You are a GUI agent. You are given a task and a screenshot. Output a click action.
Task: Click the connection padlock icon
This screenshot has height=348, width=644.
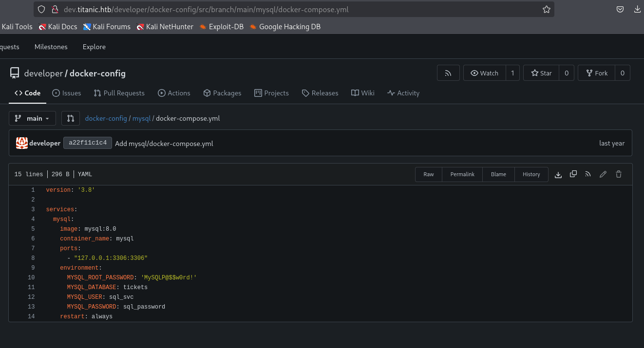[55, 9]
